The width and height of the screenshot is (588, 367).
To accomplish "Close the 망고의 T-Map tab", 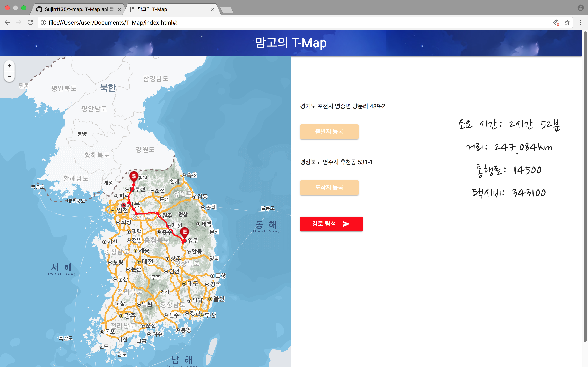I will point(213,9).
